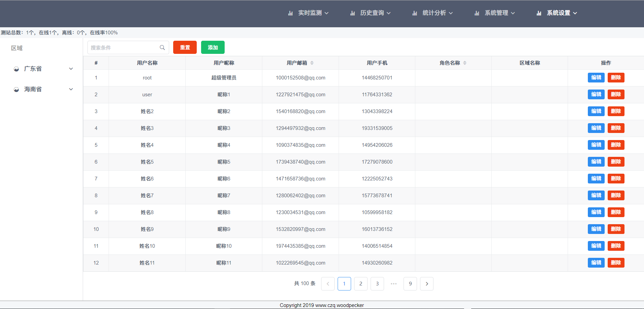Open 实时监测 dropdown chevron

pos(327,13)
